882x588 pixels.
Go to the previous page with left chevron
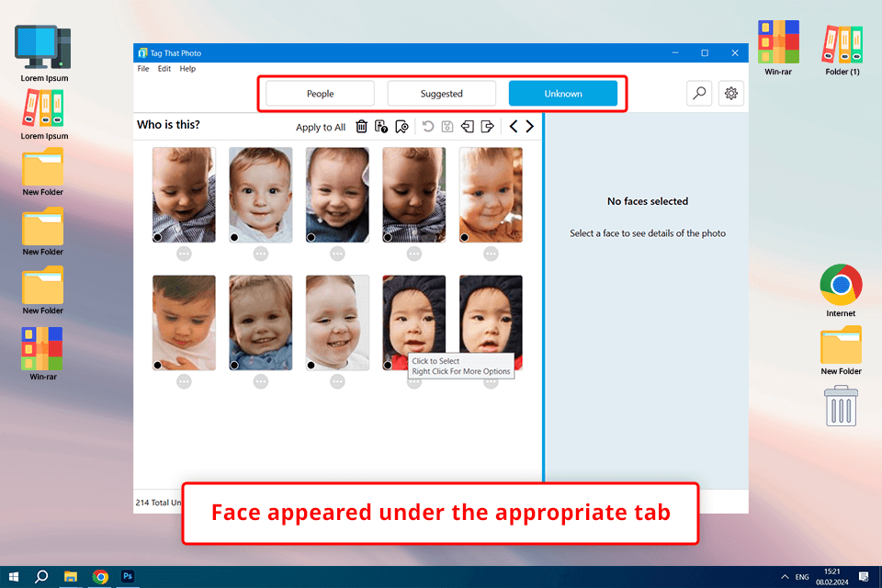(x=513, y=126)
